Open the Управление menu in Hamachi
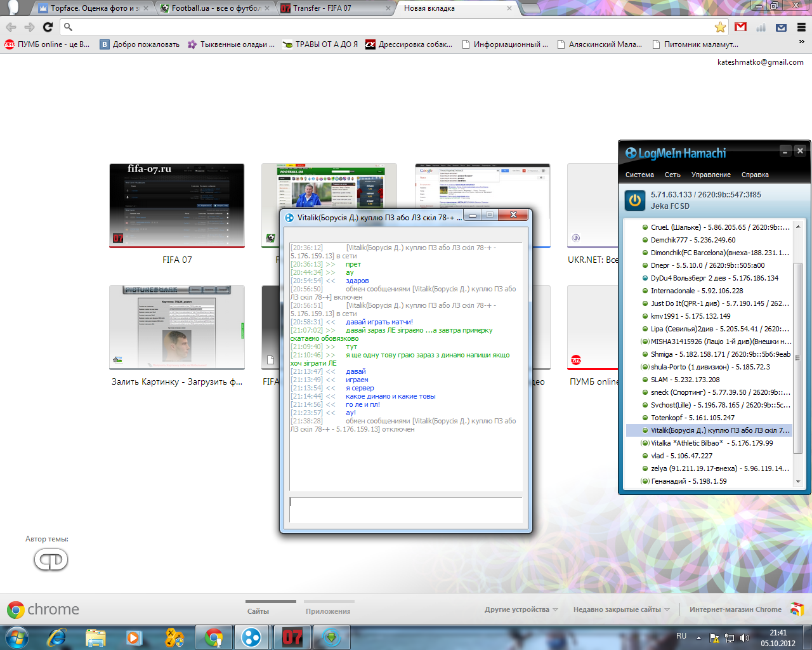 click(710, 175)
